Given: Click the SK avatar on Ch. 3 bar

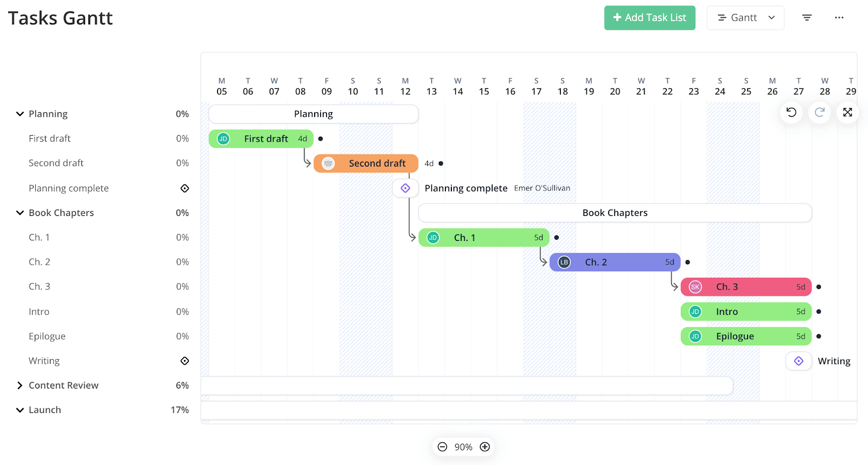Looking at the screenshot, I should tap(695, 287).
